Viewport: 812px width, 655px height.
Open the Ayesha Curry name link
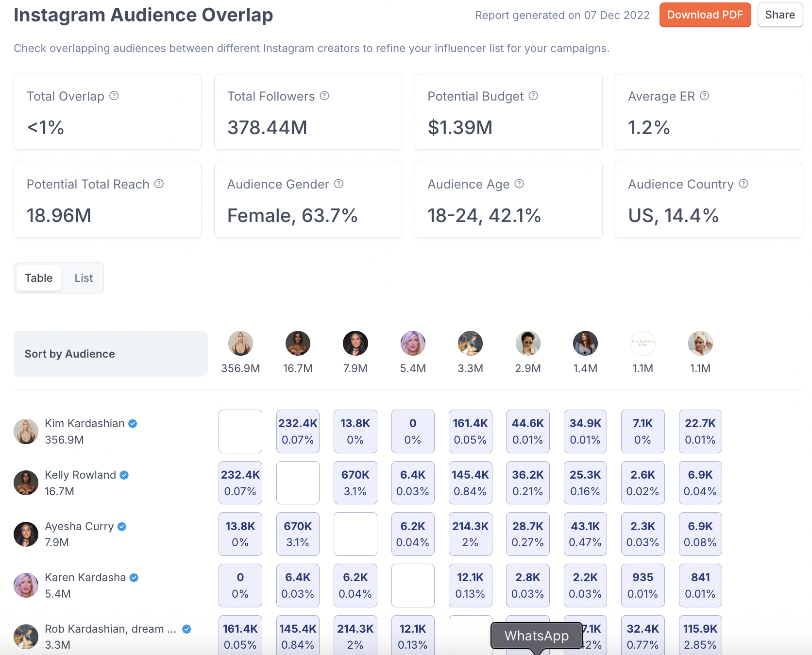(x=79, y=527)
